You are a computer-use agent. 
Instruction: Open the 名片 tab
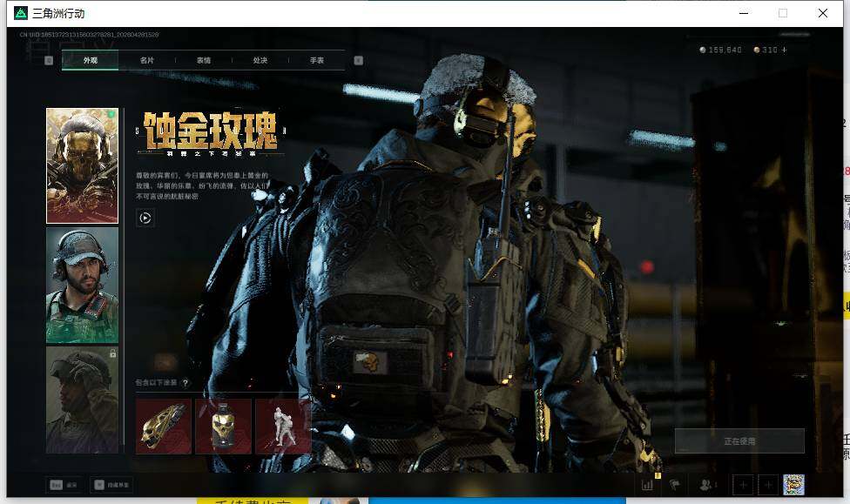click(147, 60)
